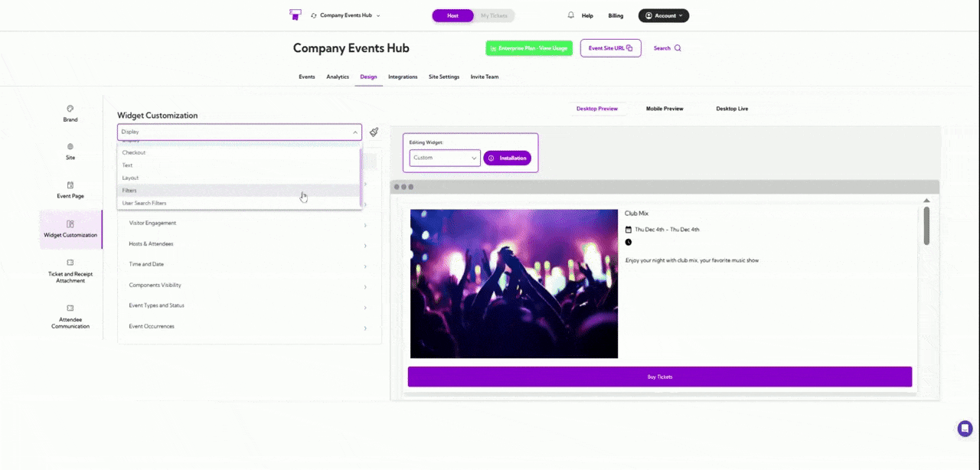The width and height of the screenshot is (980, 470).
Task: Switch to Desktop Live tab
Action: point(732,109)
